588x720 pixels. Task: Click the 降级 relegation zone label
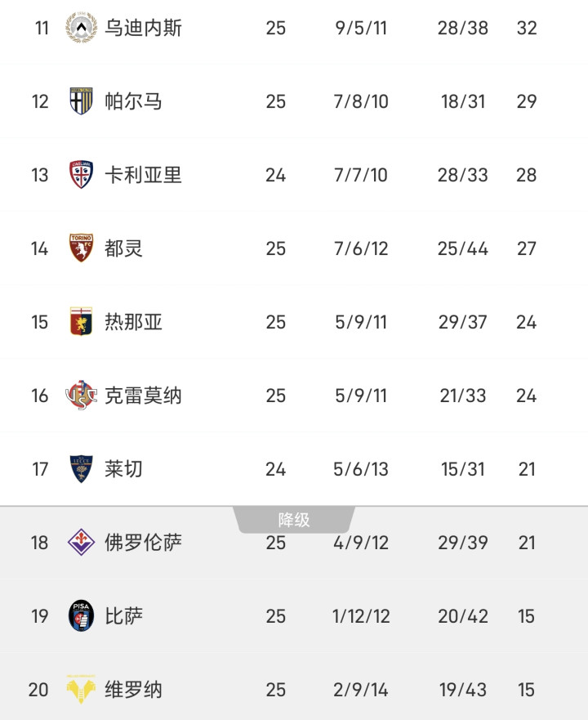[x=294, y=520]
